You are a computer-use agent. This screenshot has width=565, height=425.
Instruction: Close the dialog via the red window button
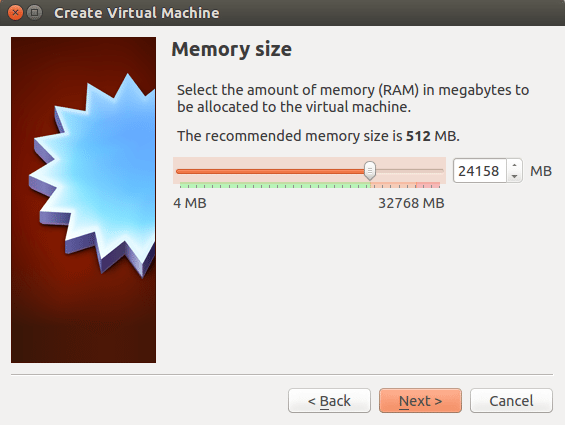(15, 13)
